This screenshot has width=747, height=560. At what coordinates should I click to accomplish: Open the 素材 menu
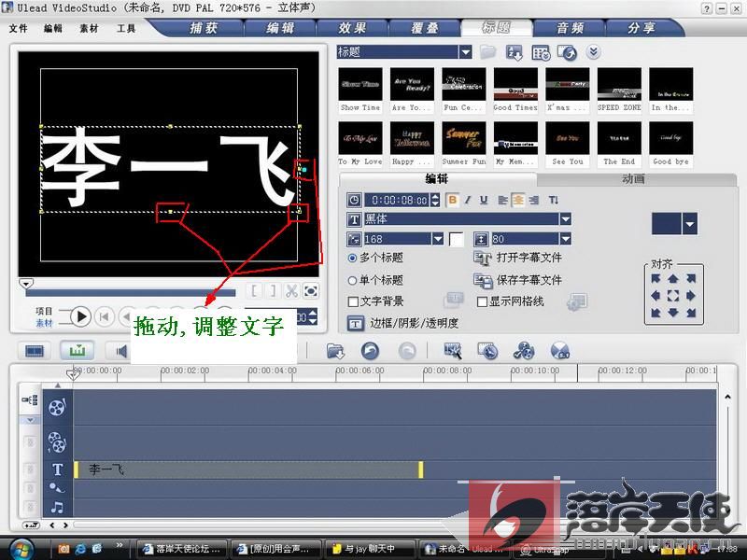[89, 29]
